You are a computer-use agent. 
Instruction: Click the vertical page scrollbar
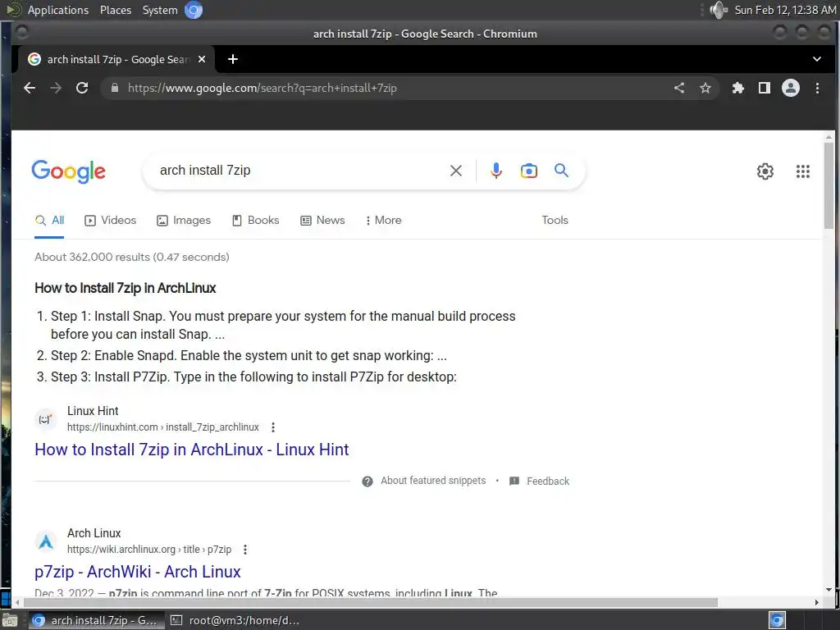[829, 185]
